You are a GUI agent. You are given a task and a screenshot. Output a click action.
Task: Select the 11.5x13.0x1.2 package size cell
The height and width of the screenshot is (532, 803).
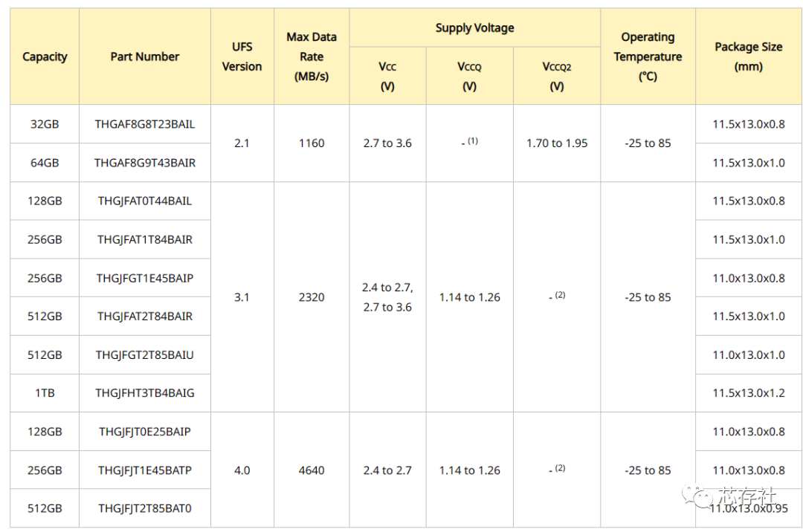(x=748, y=393)
